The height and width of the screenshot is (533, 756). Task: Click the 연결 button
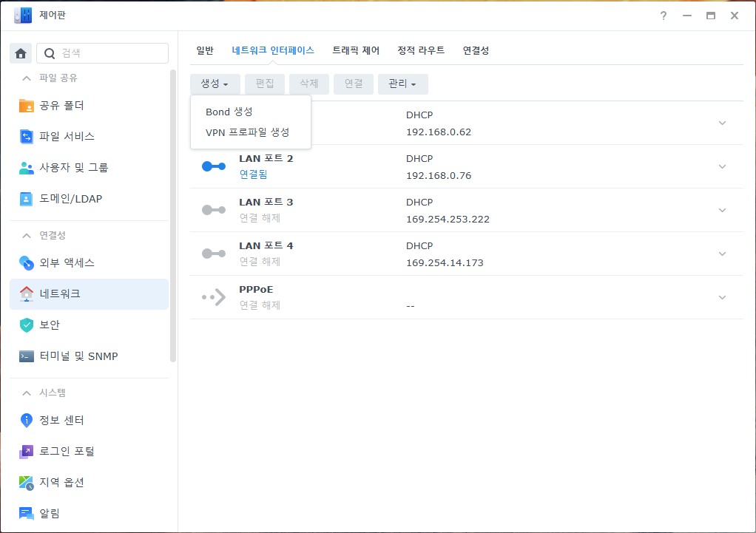pyautogui.click(x=354, y=84)
